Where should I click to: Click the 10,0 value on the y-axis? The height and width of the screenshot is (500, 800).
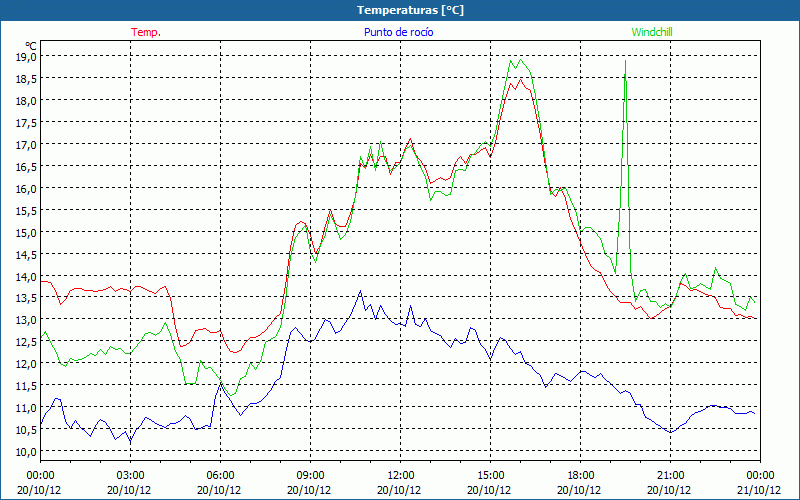tap(26, 452)
